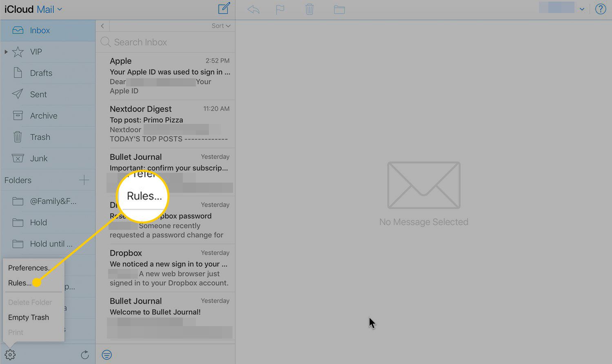Open the Drafts mailbox
Viewport: 612px width, 364px height.
[48, 73]
